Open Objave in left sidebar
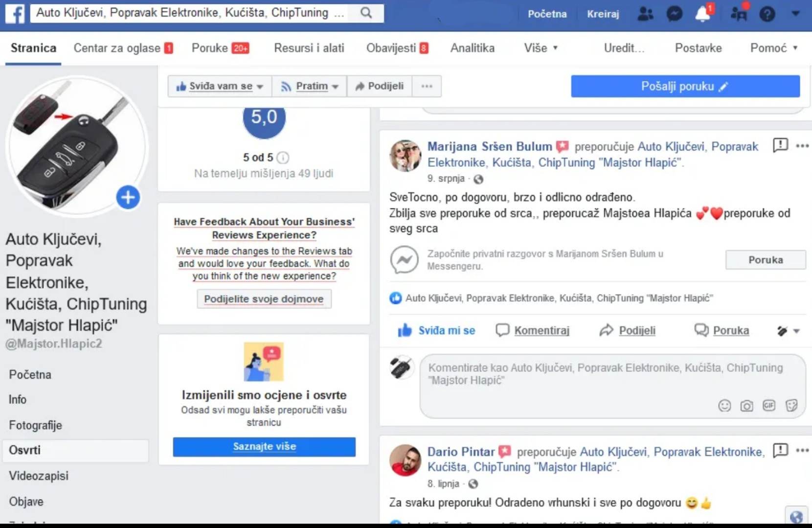The image size is (812, 528). (x=26, y=502)
